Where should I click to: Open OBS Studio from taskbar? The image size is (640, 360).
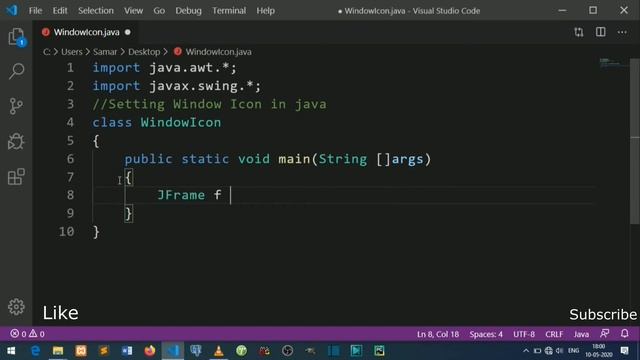(x=287, y=351)
